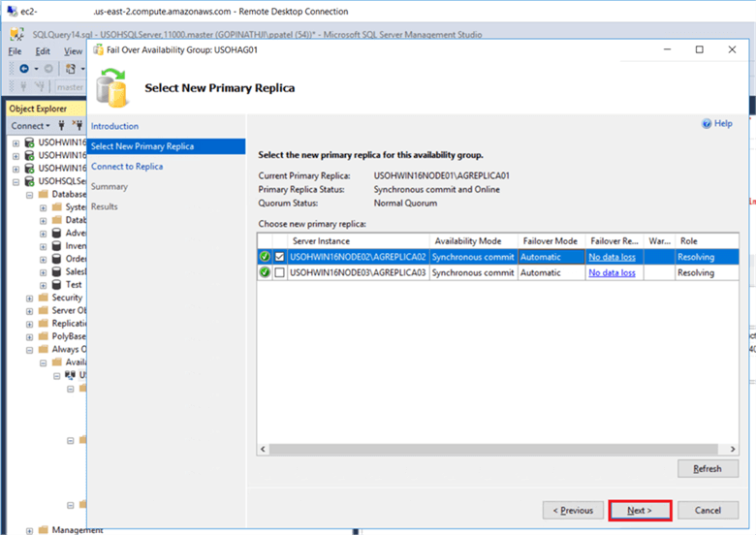
Task: Click the replica list scrollbar right arrow
Action: pos(733,449)
